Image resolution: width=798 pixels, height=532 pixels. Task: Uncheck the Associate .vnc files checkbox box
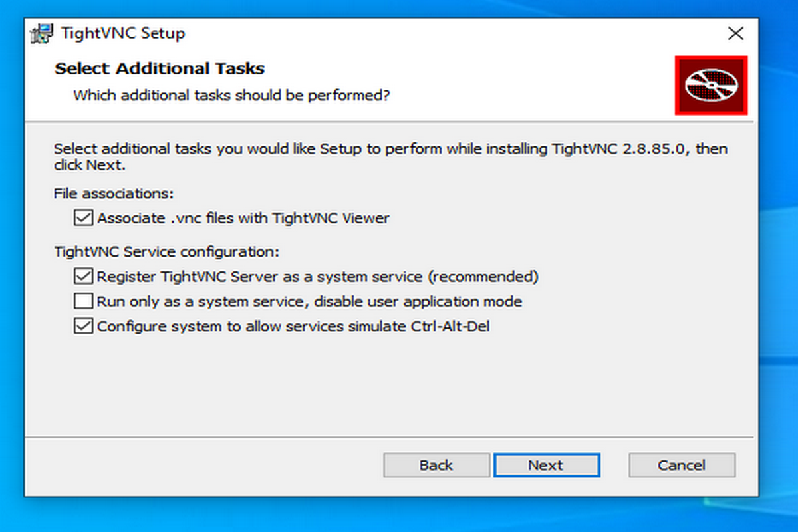pyautogui.click(x=83, y=218)
